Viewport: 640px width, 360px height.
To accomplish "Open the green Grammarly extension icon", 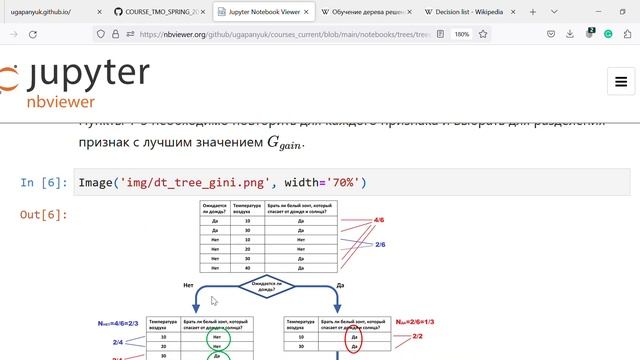I will [x=608, y=34].
